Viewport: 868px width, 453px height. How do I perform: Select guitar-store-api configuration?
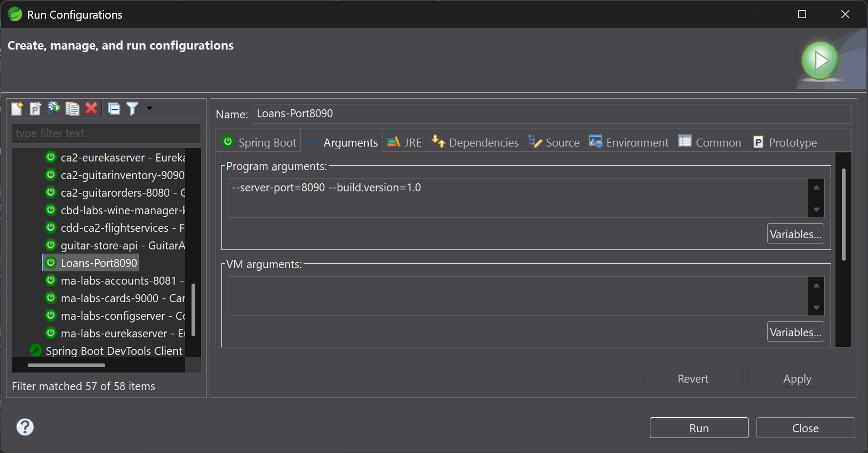[x=115, y=246]
